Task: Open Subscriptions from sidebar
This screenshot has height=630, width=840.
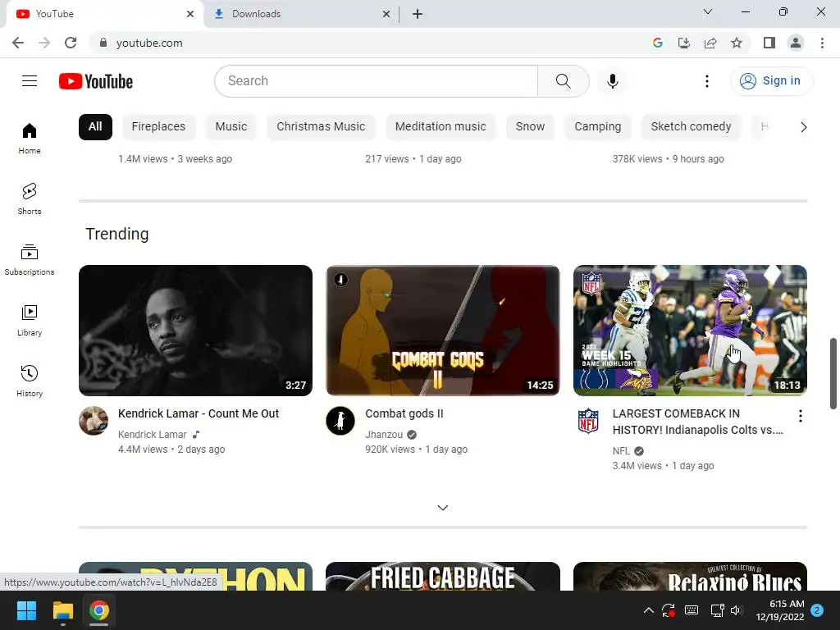Action: point(30,259)
